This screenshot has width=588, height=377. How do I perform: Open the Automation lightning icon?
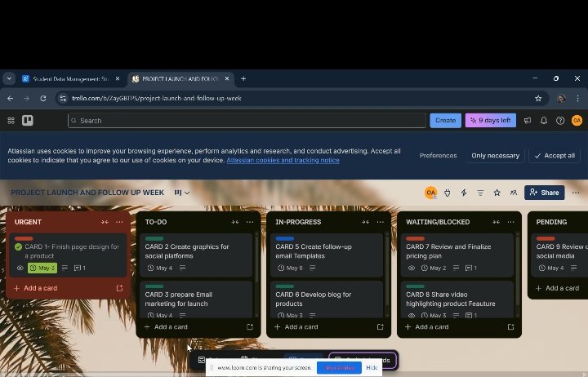tap(464, 193)
